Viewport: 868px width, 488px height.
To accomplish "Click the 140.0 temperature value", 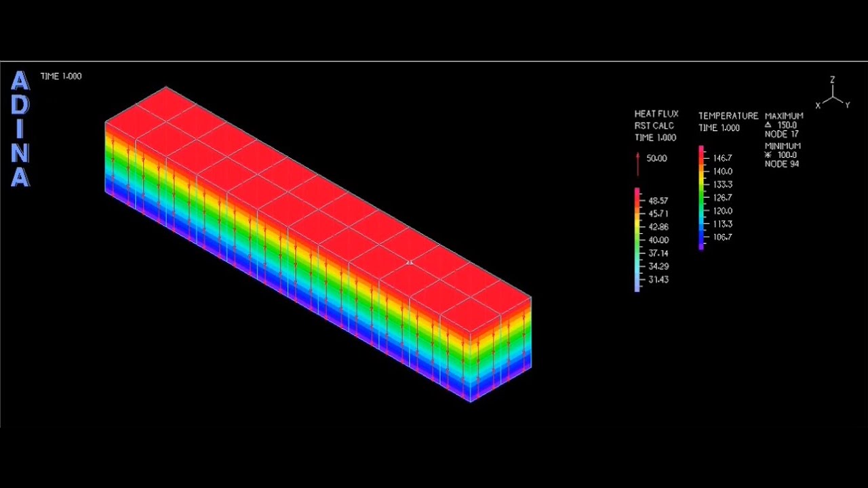I will pyautogui.click(x=722, y=171).
